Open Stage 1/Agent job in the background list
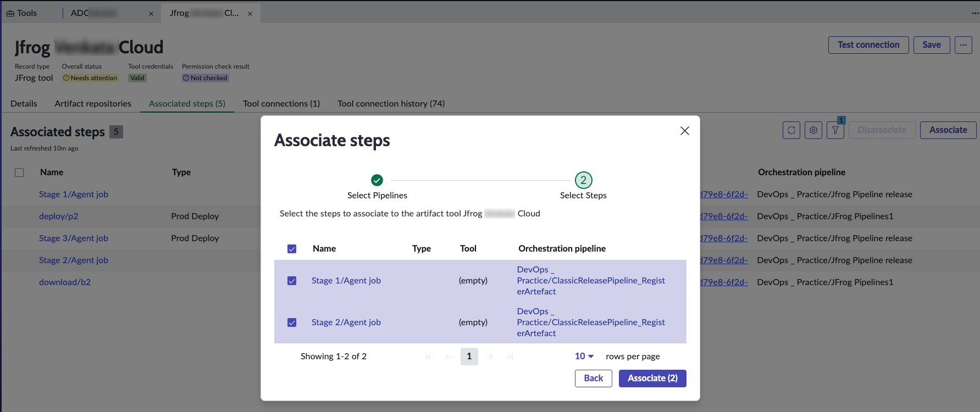This screenshot has width=980, height=412. tap(74, 194)
